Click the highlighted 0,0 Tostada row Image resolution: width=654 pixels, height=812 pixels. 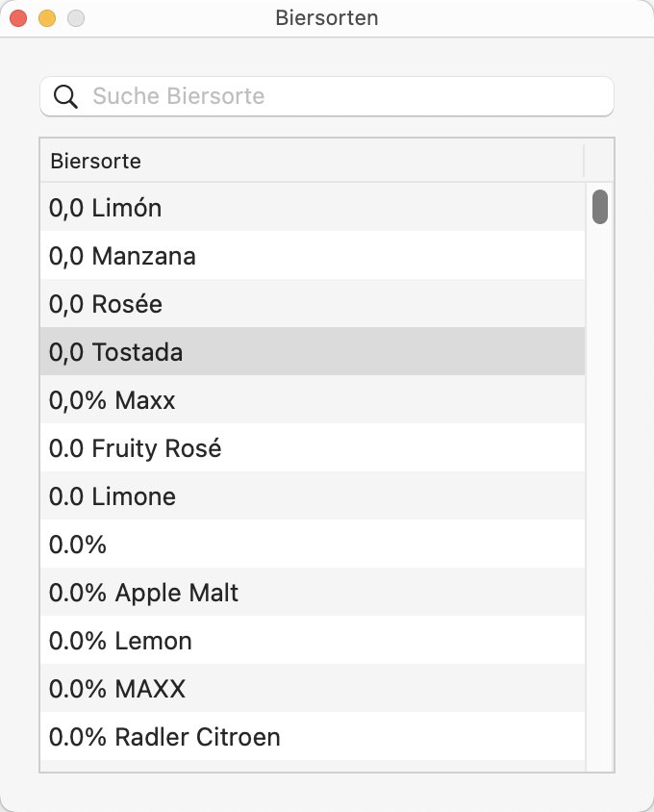[313, 351]
